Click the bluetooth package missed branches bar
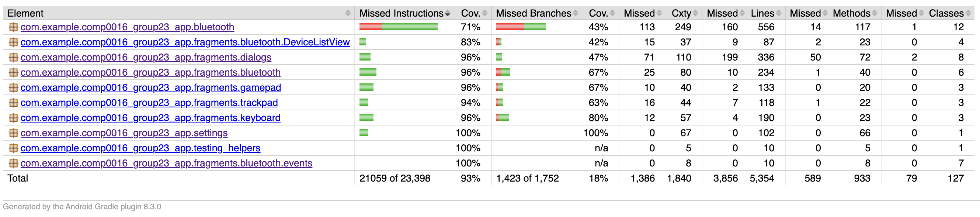Screen dimensions: 980x217 pos(521,27)
